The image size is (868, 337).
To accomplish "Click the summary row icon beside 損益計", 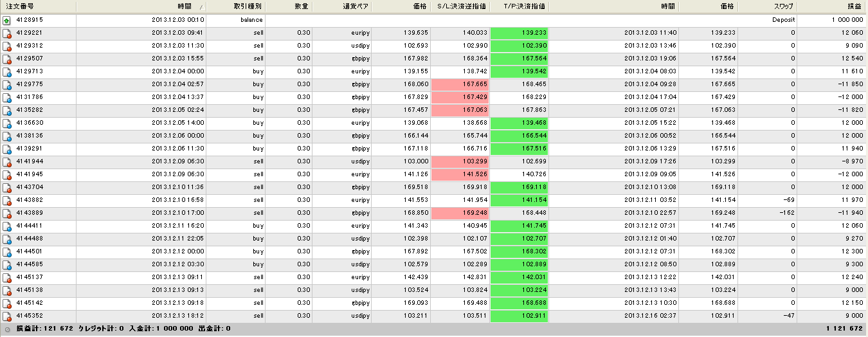I will click(7, 329).
